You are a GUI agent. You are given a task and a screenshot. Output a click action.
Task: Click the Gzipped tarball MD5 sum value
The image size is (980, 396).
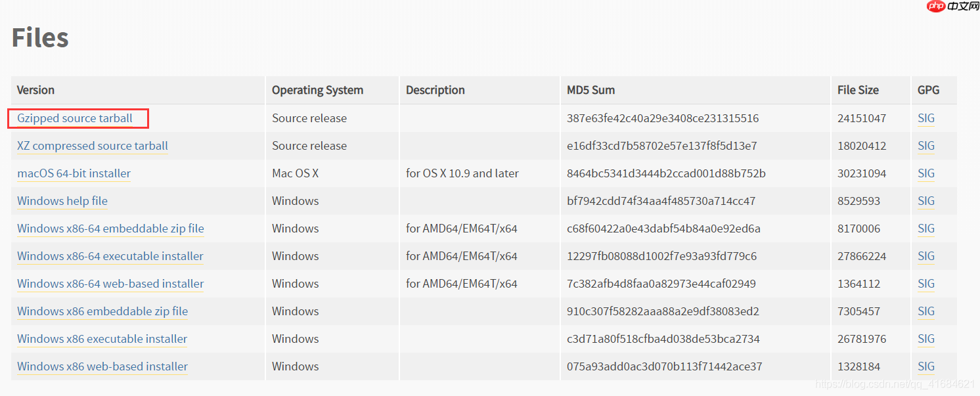663,118
